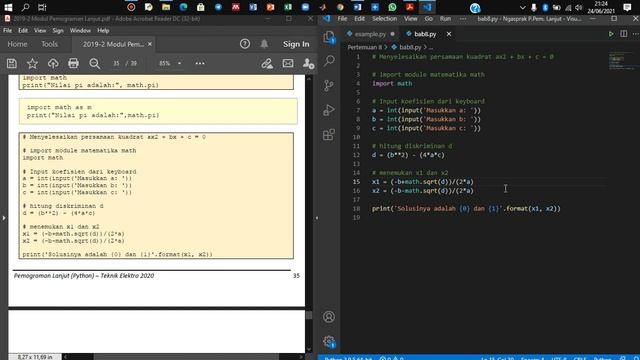
Task: Open the VS Code Explorer view
Action: 329,37
